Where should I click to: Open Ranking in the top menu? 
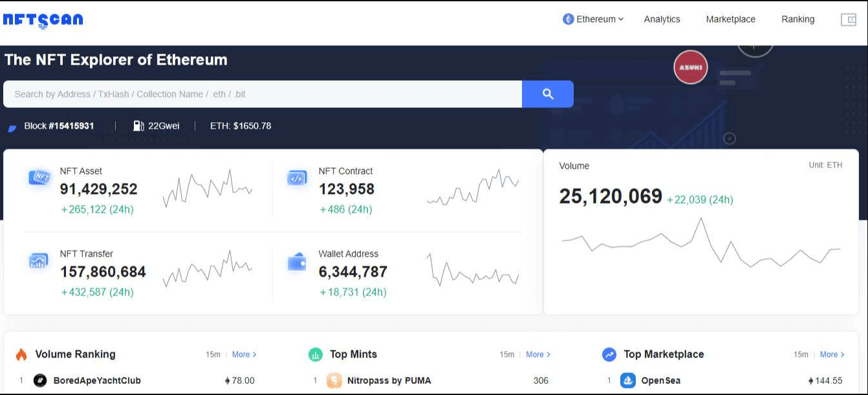pos(797,19)
